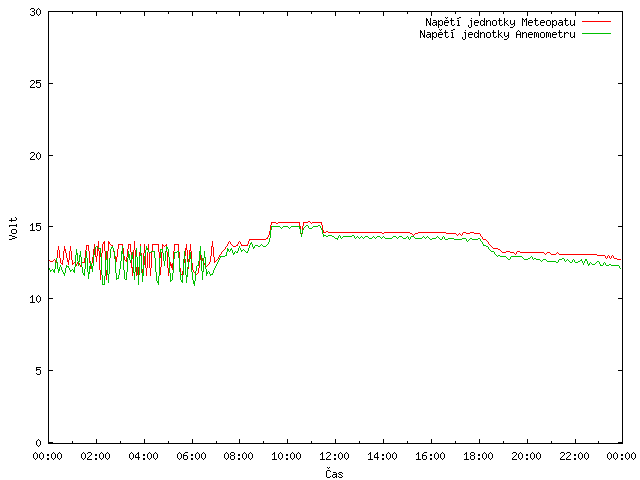Click the 02:00 time tick label
This screenshot has width=640, height=480.
(96, 456)
